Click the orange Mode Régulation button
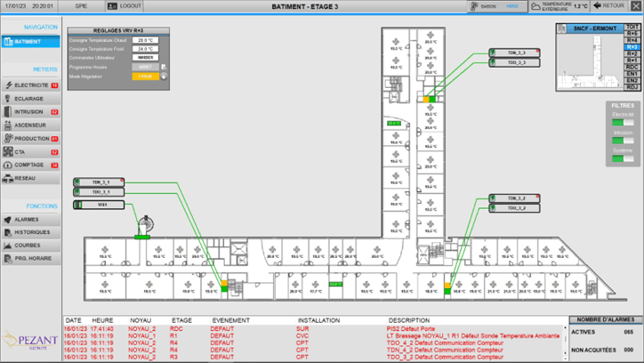The width and height of the screenshot is (644, 363). [x=146, y=77]
